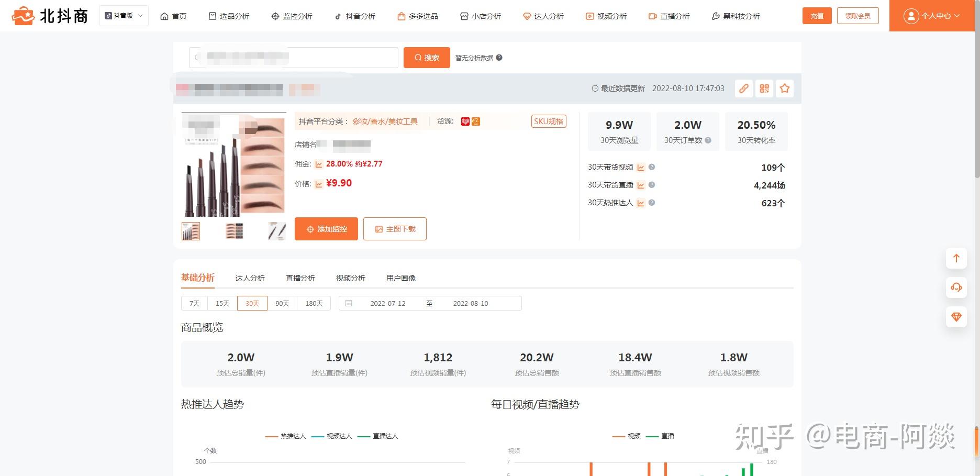Open trend chart icon for 30天热推达人
This screenshot has width=980, height=476.
[x=641, y=203]
